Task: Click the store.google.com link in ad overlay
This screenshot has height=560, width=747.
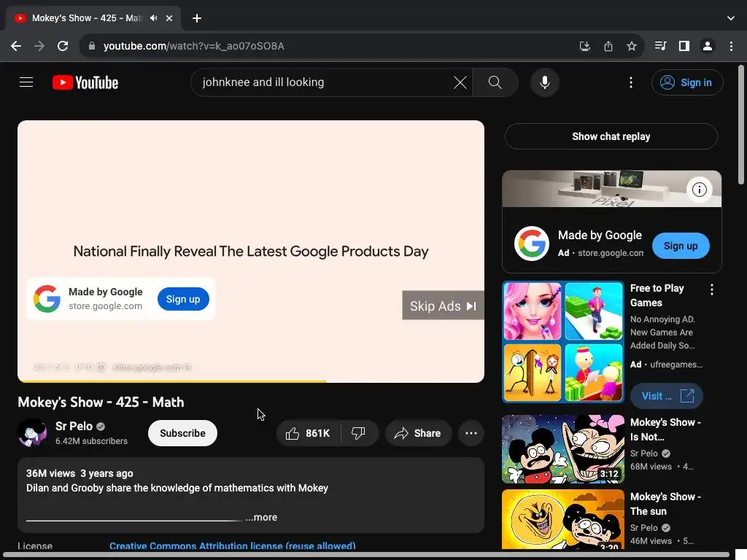Action: tap(105, 306)
